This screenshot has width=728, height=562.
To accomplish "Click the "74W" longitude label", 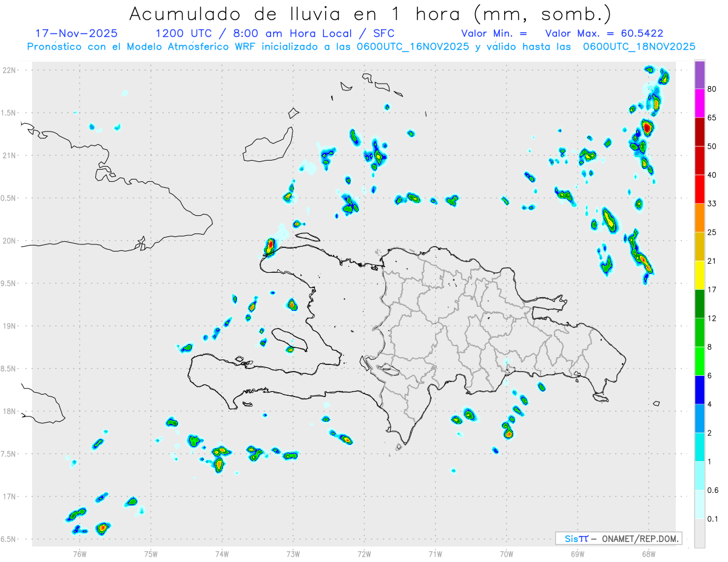I will point(222,554).
